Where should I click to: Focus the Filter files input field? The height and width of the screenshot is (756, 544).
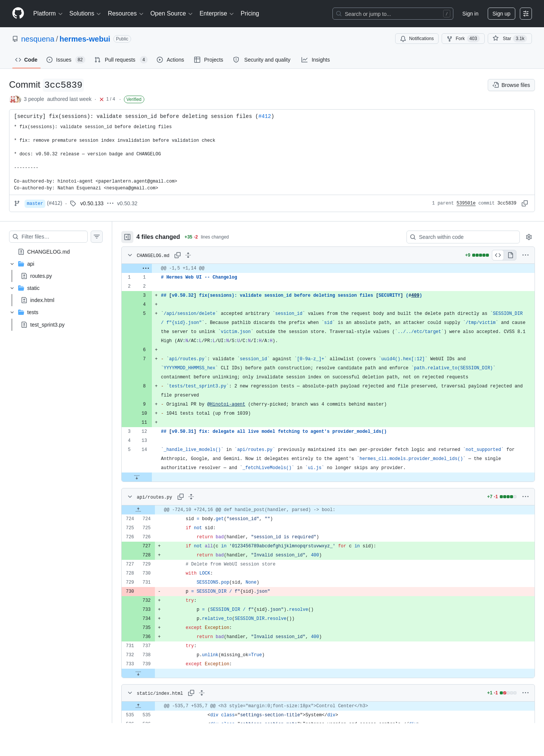tap(48, 237)
